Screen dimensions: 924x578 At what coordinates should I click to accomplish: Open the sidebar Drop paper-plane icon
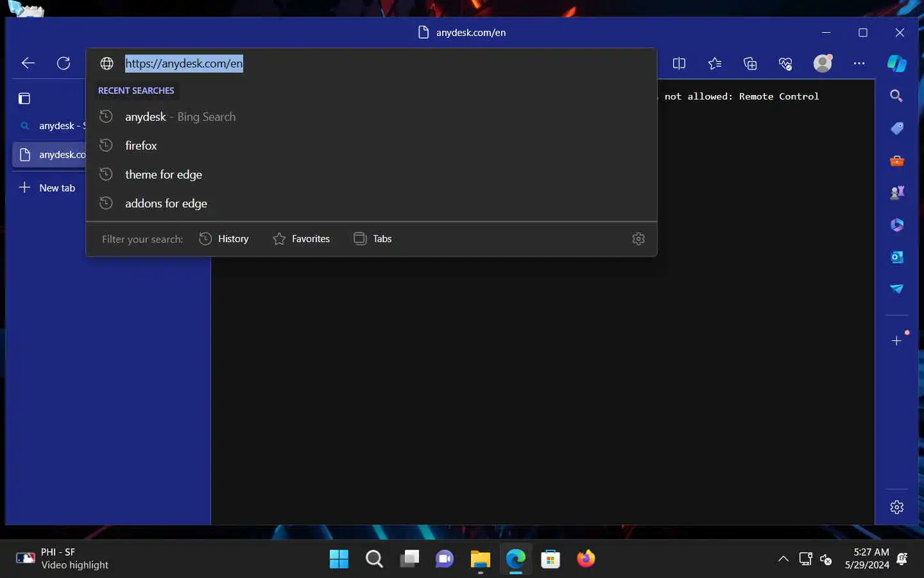coord(897,288)
